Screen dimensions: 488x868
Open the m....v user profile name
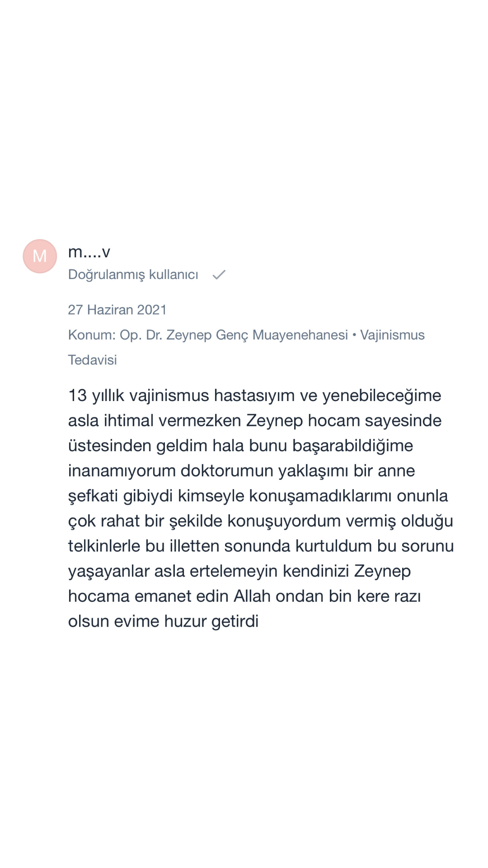tap(89, 252)
